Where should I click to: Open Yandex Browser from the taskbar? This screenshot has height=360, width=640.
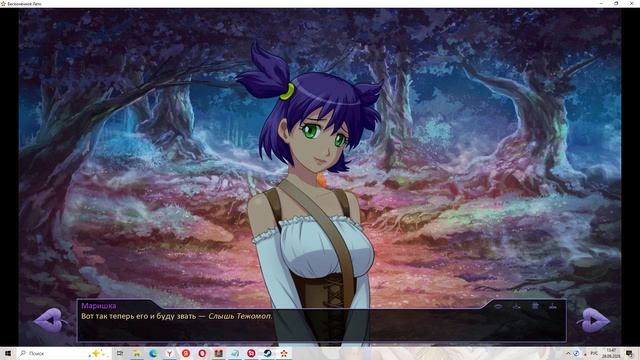pos(169,353)
